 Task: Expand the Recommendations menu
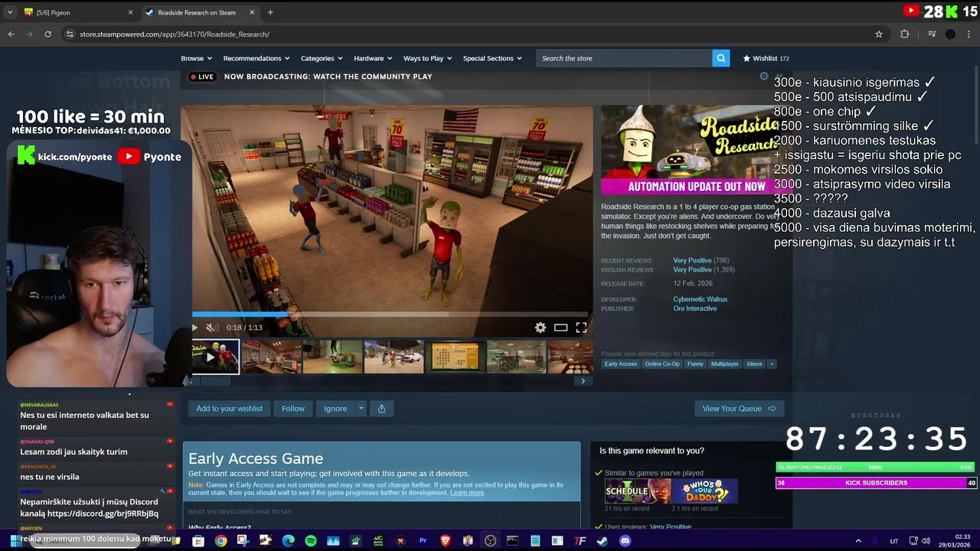[x=256, y=58]
